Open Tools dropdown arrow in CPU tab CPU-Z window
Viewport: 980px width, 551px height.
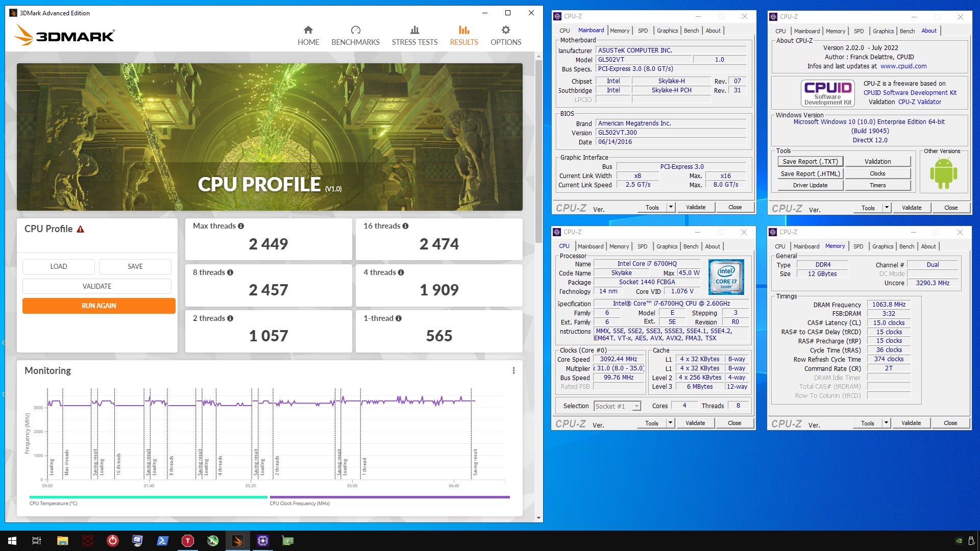[670, 423]
